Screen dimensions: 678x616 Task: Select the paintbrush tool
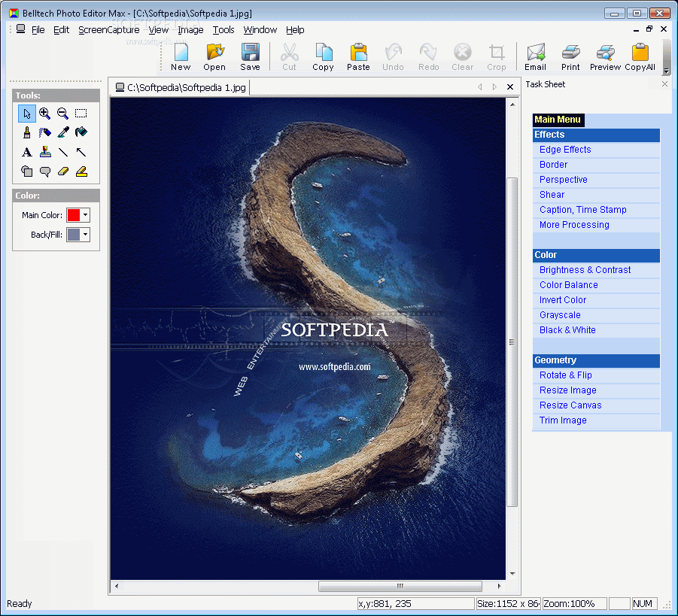coord(27,132)
